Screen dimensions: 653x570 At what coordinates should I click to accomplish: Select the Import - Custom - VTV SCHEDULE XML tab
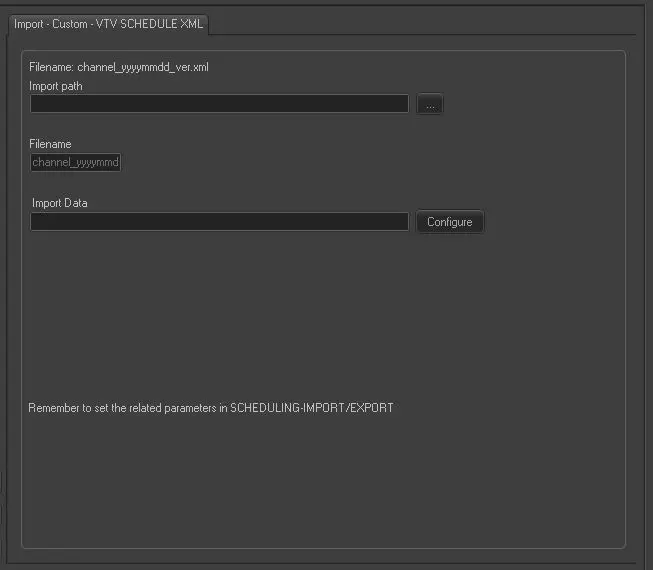tap(109, 23)
